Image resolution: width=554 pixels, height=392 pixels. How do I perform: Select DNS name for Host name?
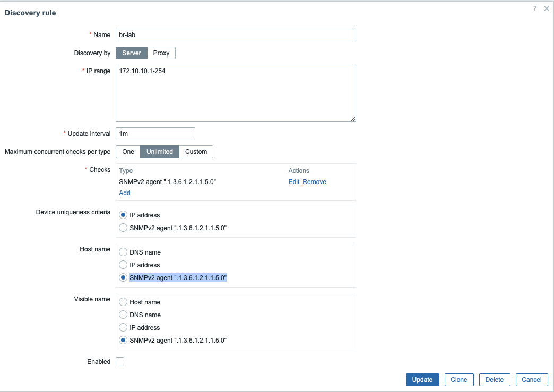[x=124, y=252]
